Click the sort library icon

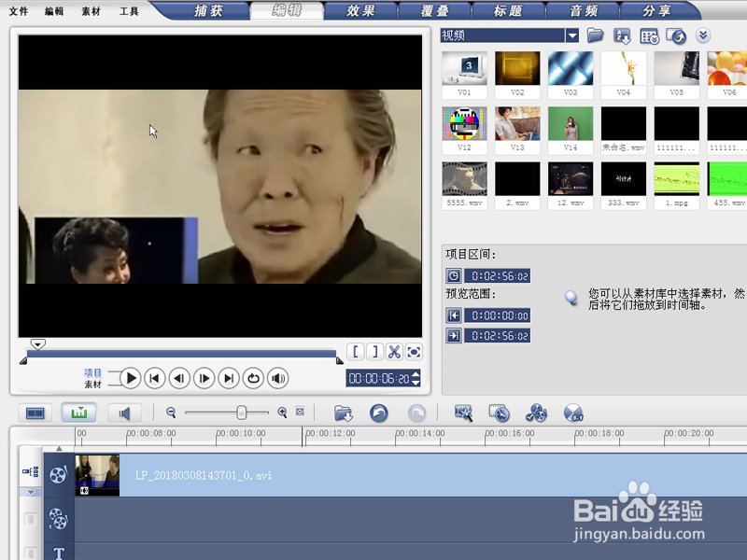[622, 35]
